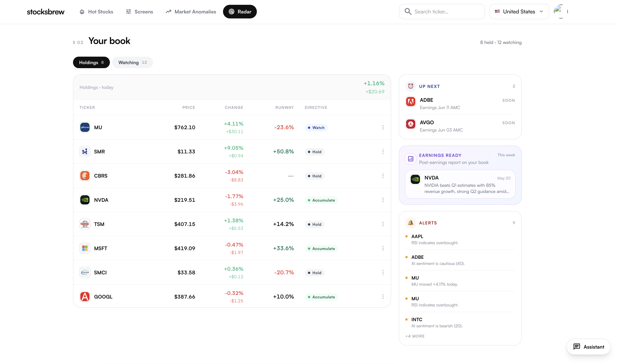Image resolution: width=617 pixels, height=364 pixels.
Task: Open the NVDA post-earnings report card
Action: point(460,184)
